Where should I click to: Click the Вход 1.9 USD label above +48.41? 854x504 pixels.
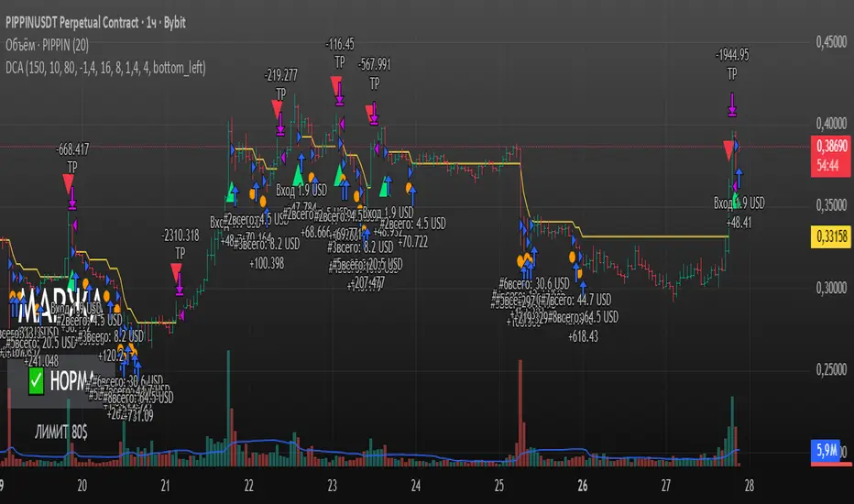click(x=739, y=203)
